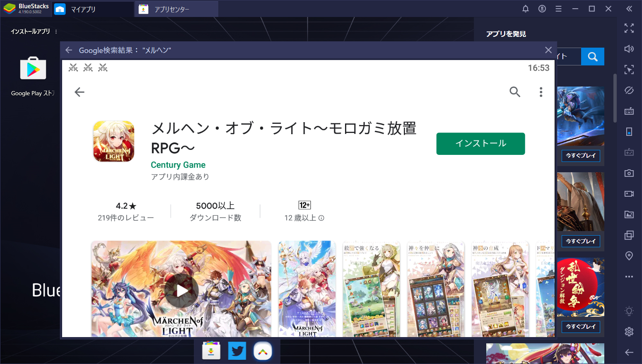Open the 神々の育成 screenshot

tap(500, 289)
